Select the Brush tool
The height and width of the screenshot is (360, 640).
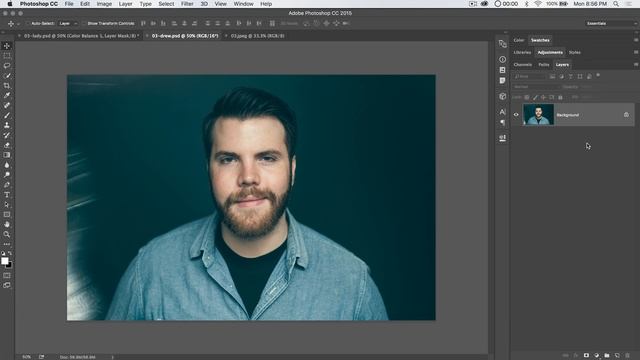point(7,116)
